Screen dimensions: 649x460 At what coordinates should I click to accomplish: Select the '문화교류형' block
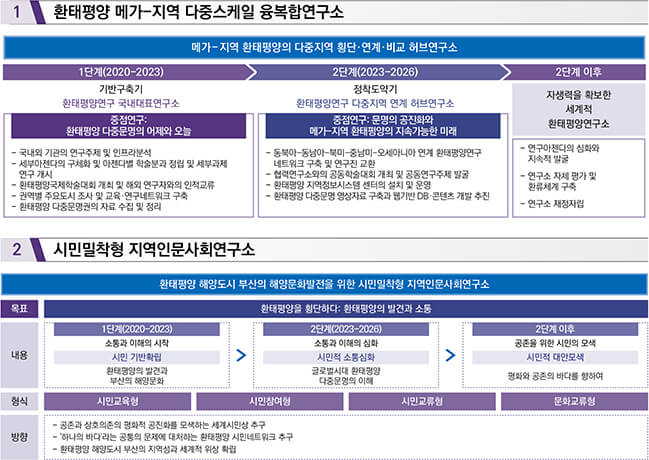click(x=574, y=401)
